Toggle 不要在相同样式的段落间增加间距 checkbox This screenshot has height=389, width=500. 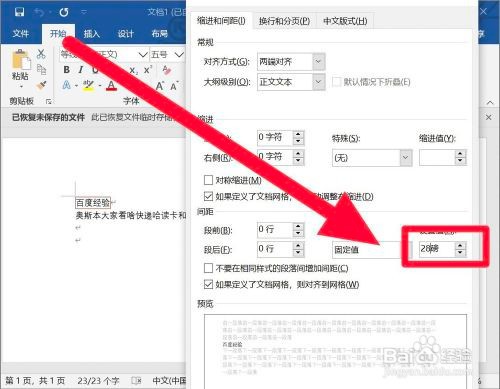(208, 268)
